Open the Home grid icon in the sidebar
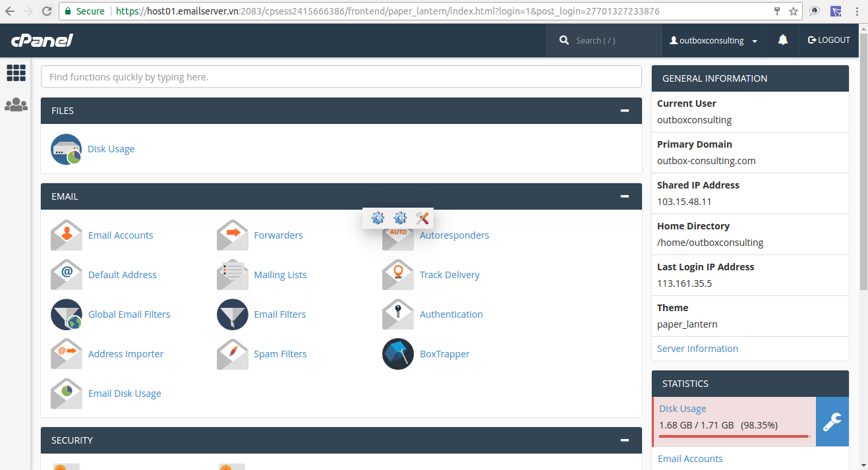 16,73
